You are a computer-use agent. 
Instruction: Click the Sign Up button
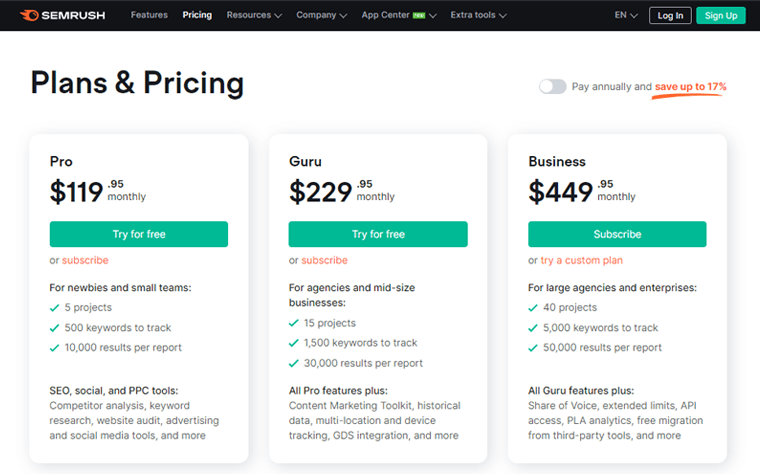[721, 16]
